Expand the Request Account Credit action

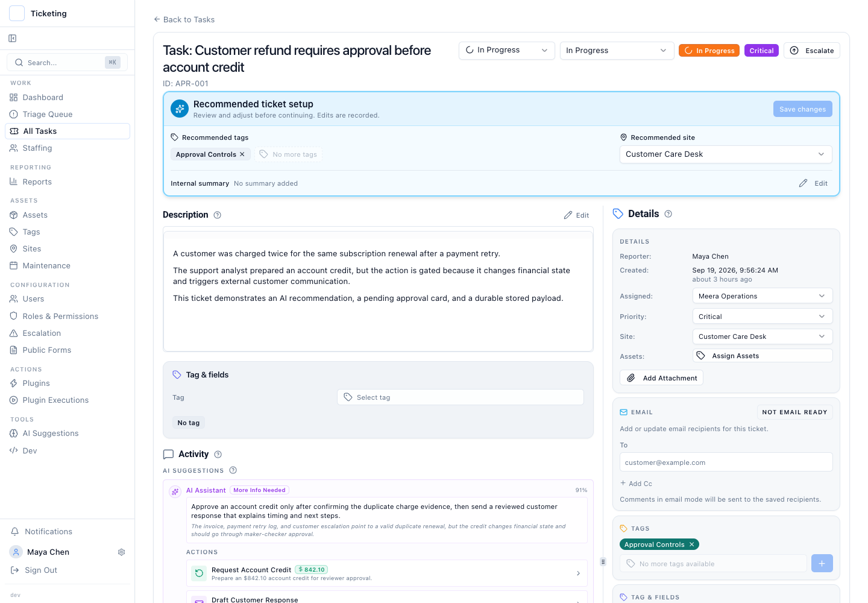[578, 573]
